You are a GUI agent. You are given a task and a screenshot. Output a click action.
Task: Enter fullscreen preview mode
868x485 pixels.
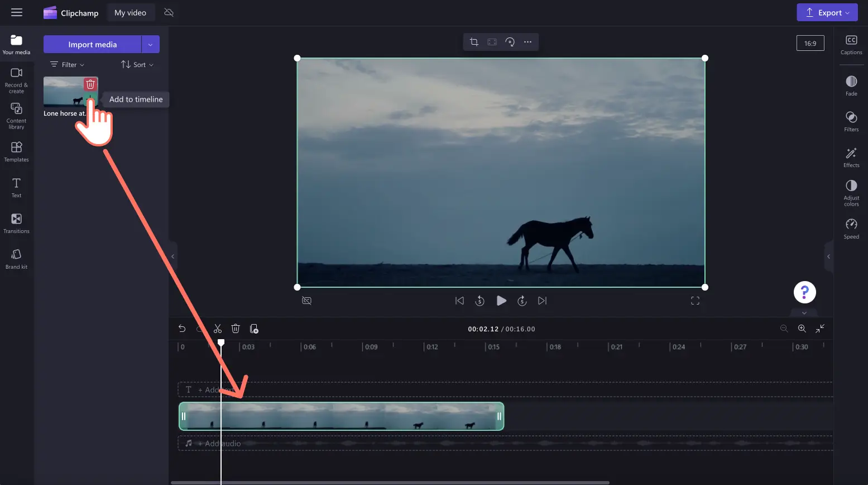point(695,301)
